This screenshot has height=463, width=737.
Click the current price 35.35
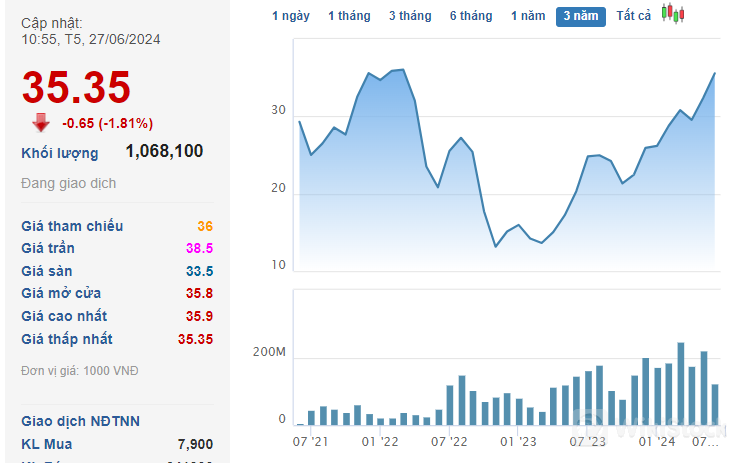click(x=76, y=87)
